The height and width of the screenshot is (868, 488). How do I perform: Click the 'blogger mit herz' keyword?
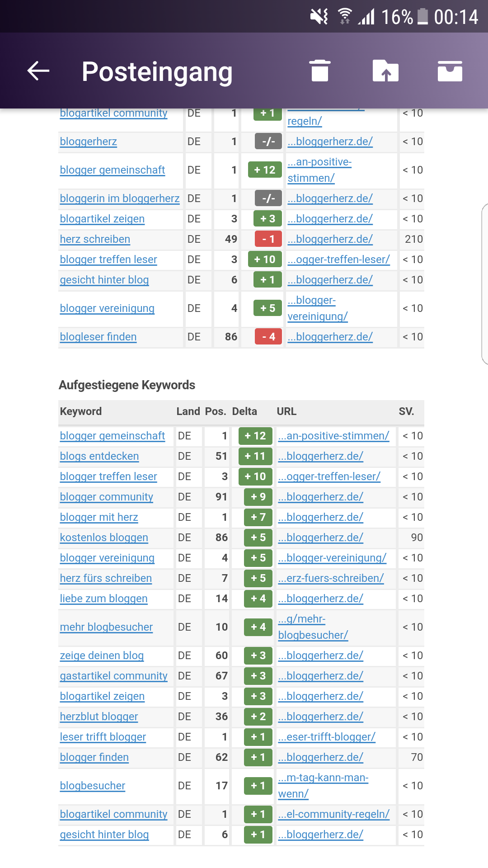[x=99, y=517]
